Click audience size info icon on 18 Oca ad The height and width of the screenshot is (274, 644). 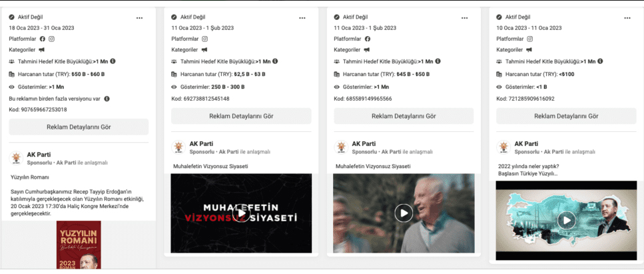click(113, 61)
